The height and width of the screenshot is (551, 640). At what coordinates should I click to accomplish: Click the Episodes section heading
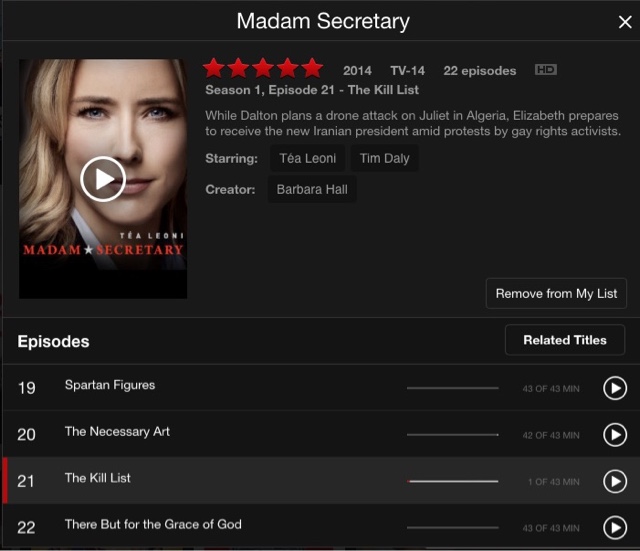tap(53, 341)
